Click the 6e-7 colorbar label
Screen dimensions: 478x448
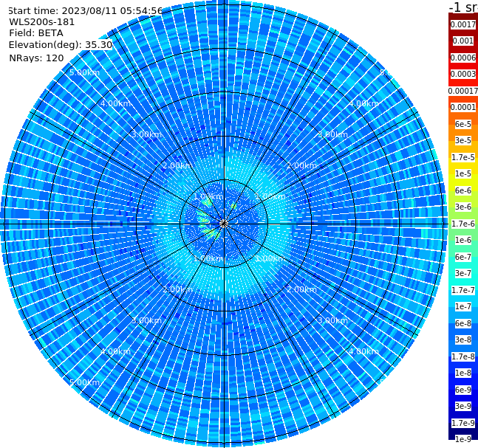(463, 257)
